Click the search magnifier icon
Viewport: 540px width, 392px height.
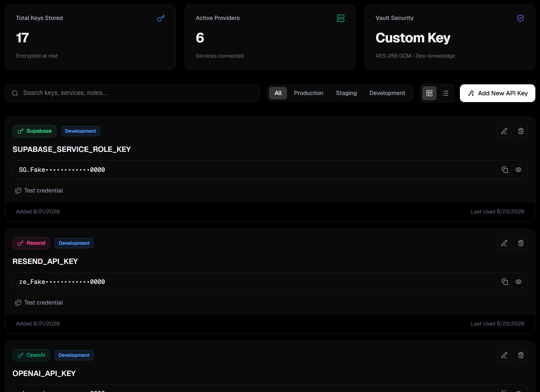(15, 93)
